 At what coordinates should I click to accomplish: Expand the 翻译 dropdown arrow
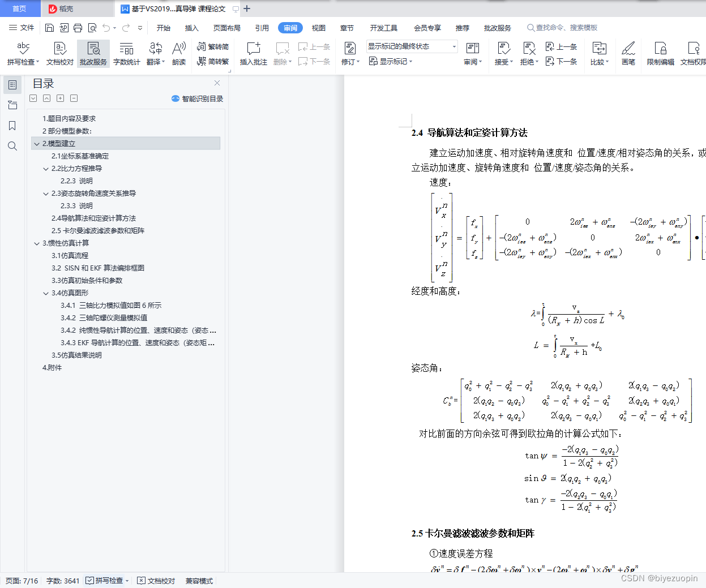pos(162,62)
